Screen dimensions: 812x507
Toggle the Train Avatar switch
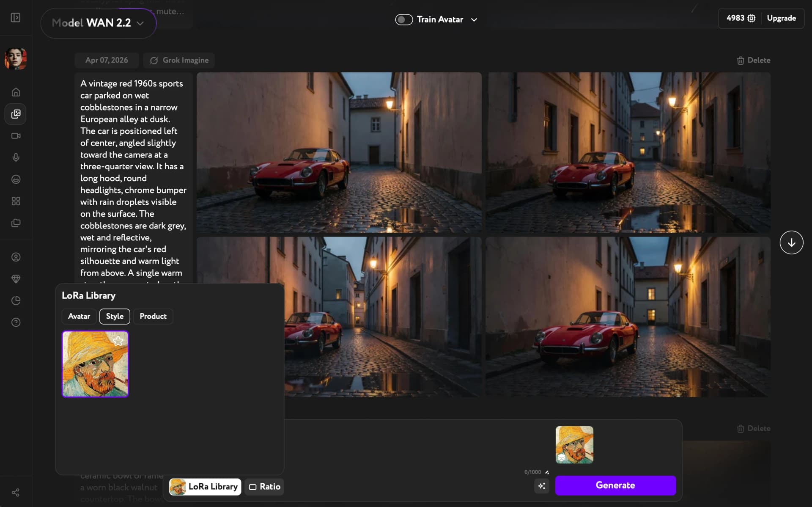tap(403, 19)
